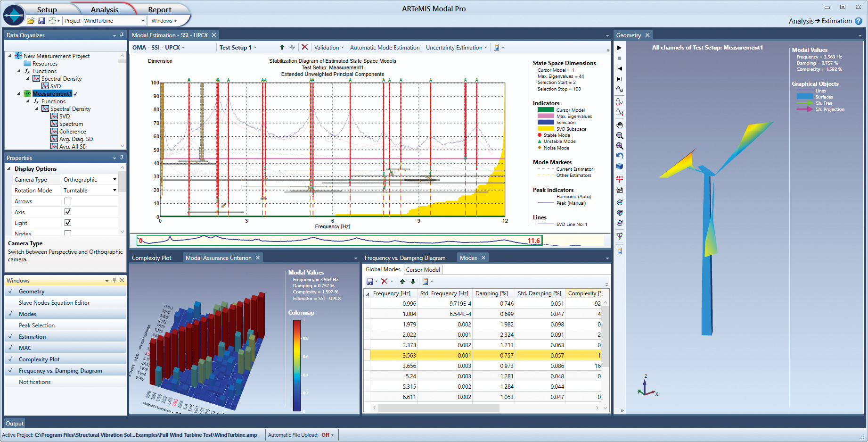Click the undo rotation icon in Geometry toolbar
This screenshot has width=868, height=442.
pyautogui.click(x=619, y=156)
